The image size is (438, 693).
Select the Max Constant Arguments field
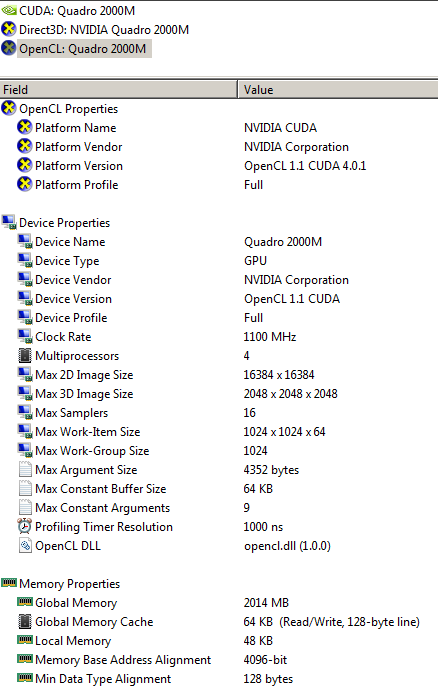pyautogui.click(x=103, y=508)
